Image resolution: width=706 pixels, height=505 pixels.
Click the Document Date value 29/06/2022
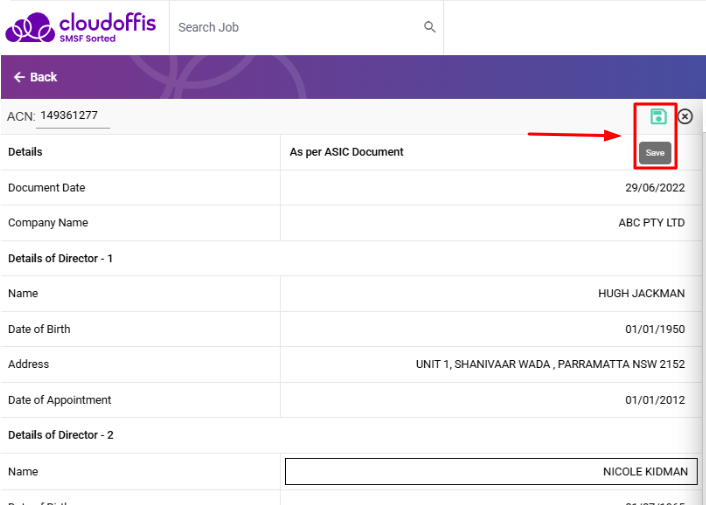tap(655, 188)
